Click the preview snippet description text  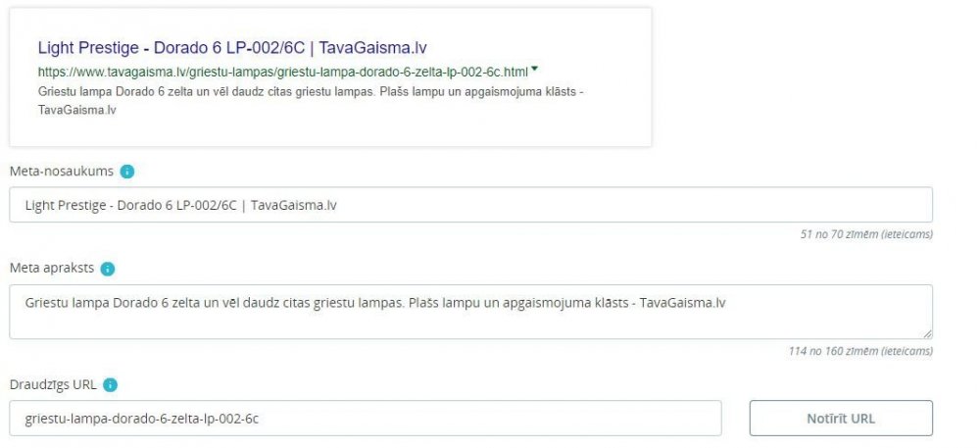point(311,101)
